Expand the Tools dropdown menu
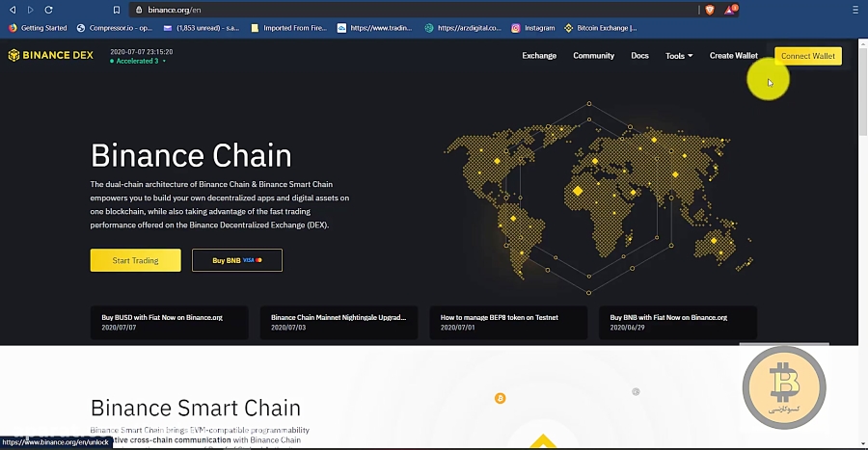868x450 pixels. [x=679, y=56]
